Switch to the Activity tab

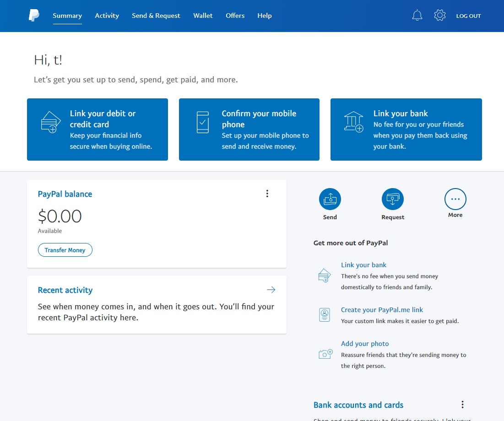click(107, 16)
